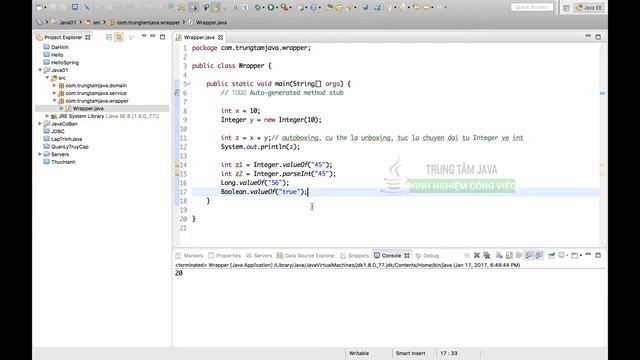Click the blue monitor icon in main toolbar
Screen dimensions: 640x360
point(75,7)
